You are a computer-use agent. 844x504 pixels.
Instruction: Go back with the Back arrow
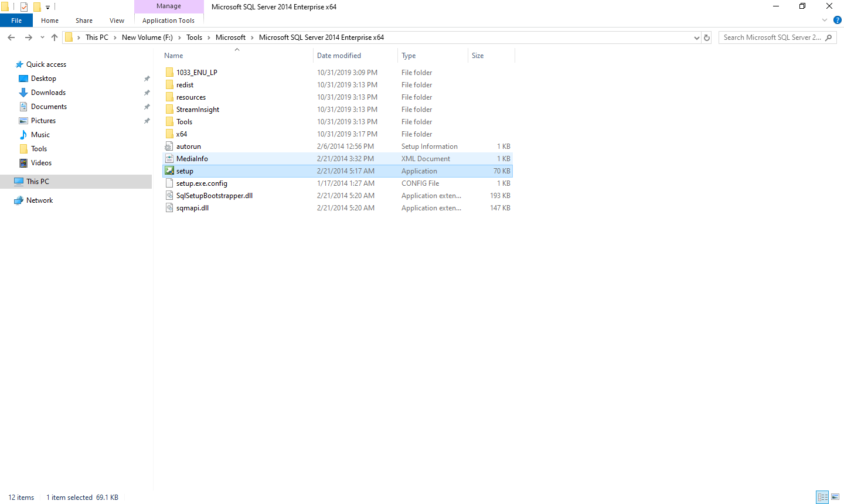pos(11,38)
